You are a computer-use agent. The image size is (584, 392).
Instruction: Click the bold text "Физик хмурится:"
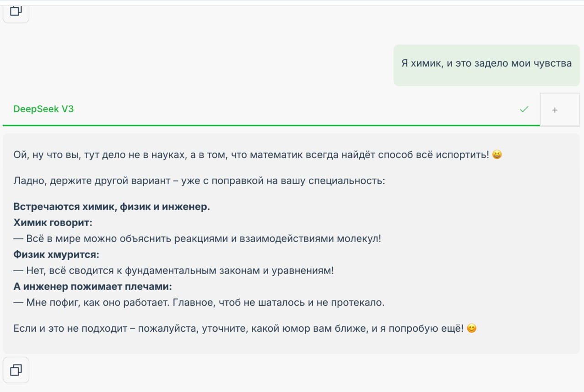pyautogui.click(x=56, y=254)
